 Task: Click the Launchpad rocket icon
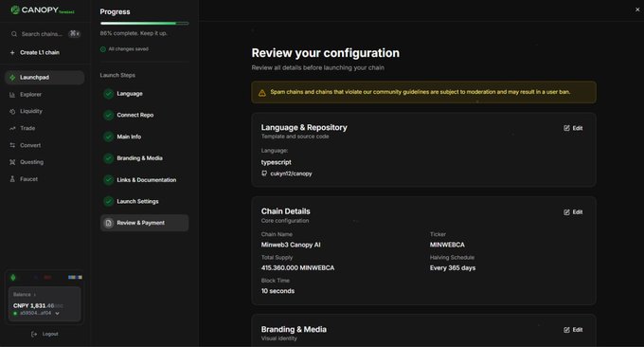tap(12, 78)
